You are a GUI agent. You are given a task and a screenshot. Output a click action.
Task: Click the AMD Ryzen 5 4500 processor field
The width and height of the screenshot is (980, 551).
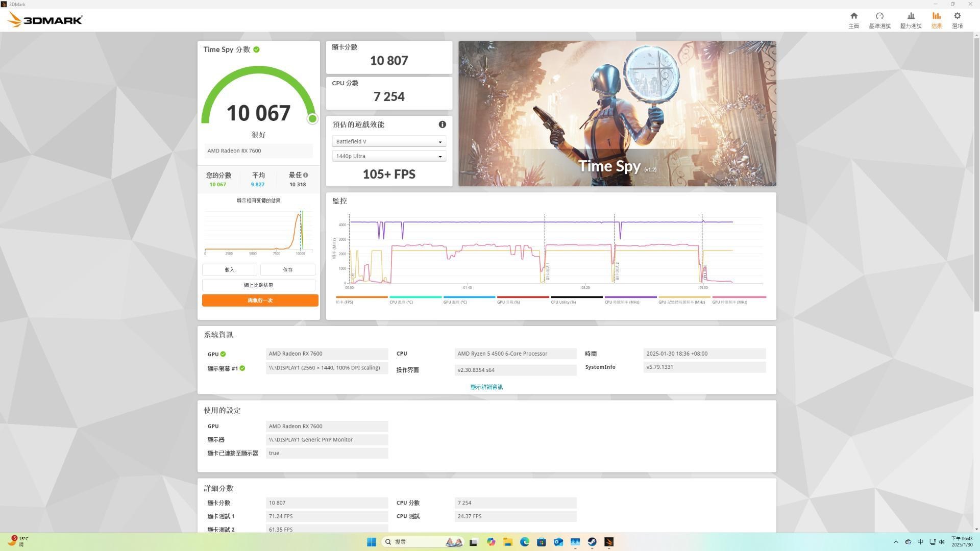point(516,354)
